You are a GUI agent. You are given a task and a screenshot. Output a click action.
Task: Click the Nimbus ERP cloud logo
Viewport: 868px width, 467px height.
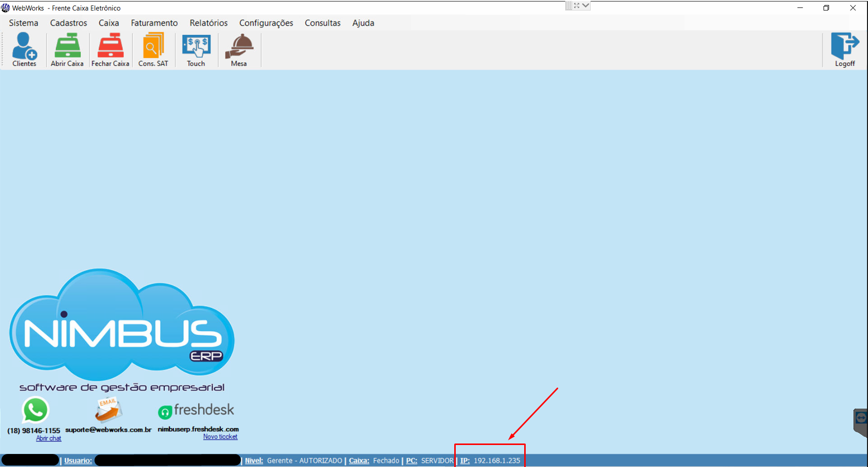tap(122, 325)
